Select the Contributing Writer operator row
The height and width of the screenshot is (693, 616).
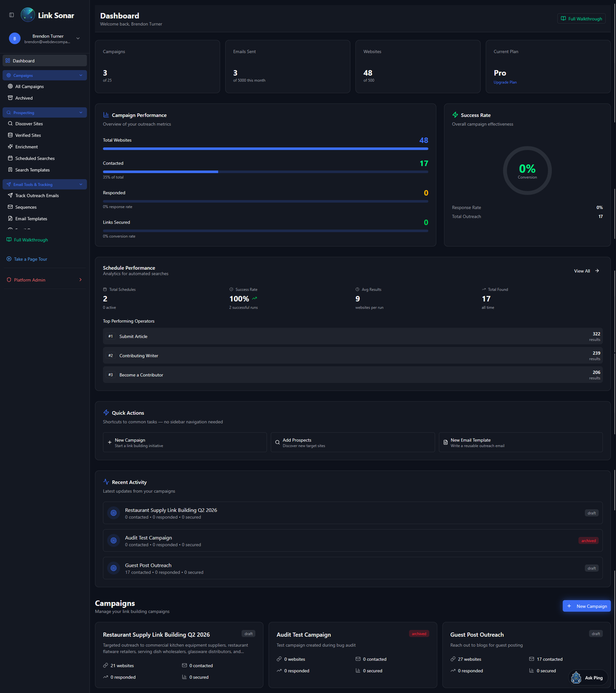tap(352, 355)
